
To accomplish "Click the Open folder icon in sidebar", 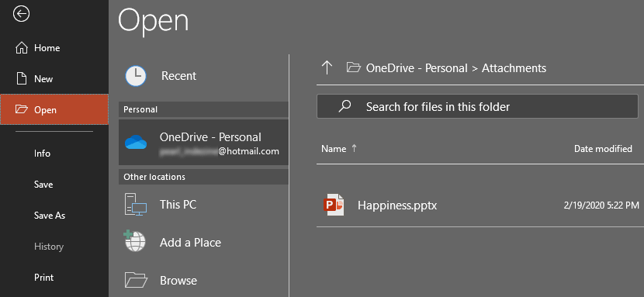I will coord(21,109).
